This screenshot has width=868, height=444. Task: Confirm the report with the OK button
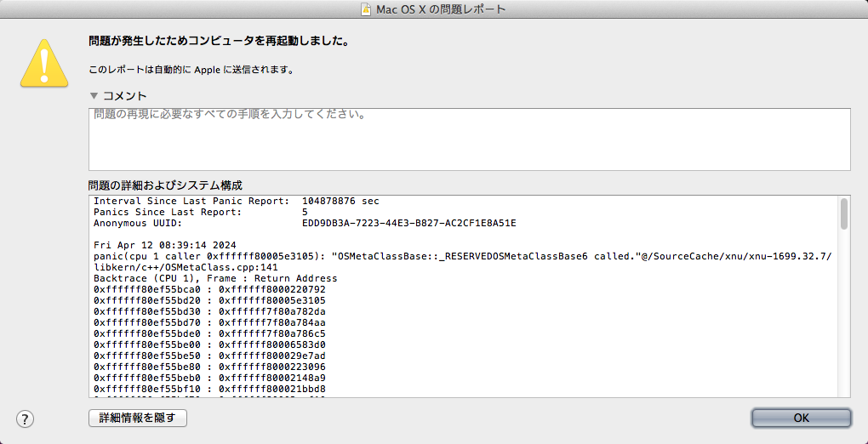pos(800,418)
